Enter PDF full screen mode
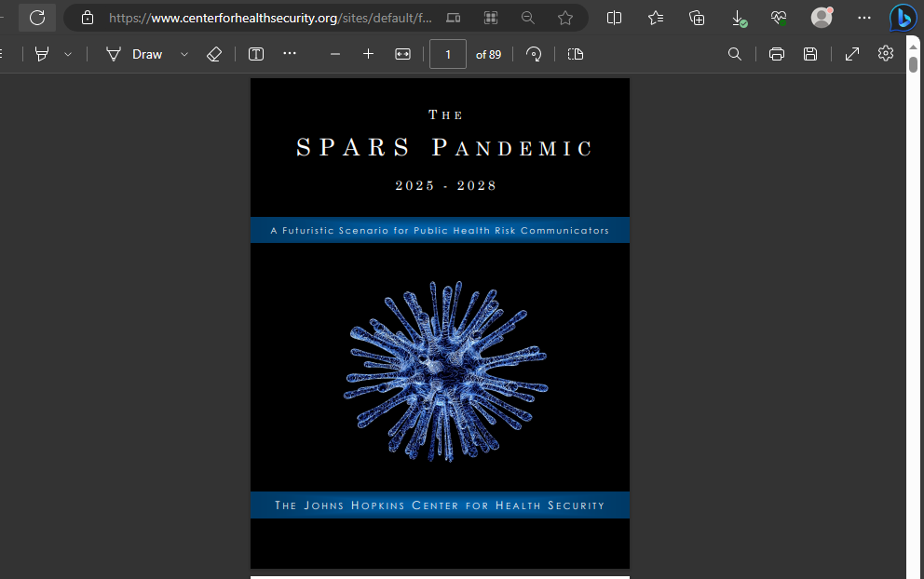 tap(852, 54)
